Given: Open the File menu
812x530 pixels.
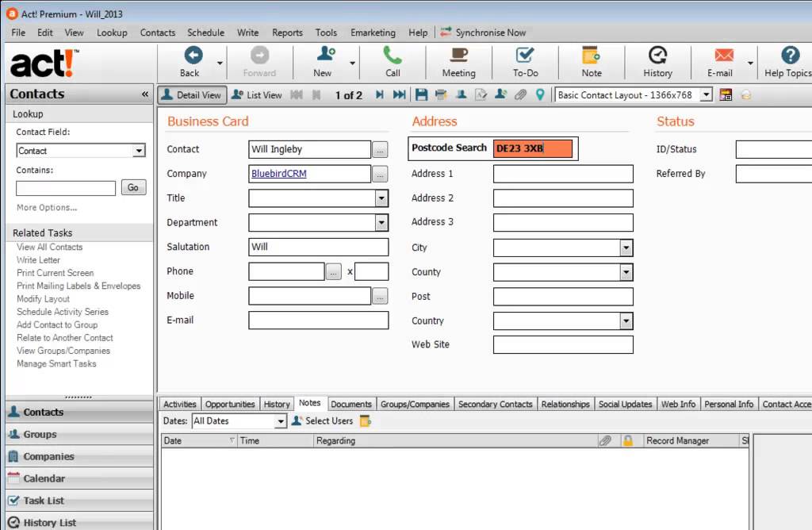Looking at the screenshot, I should click(x=18, y=32).
